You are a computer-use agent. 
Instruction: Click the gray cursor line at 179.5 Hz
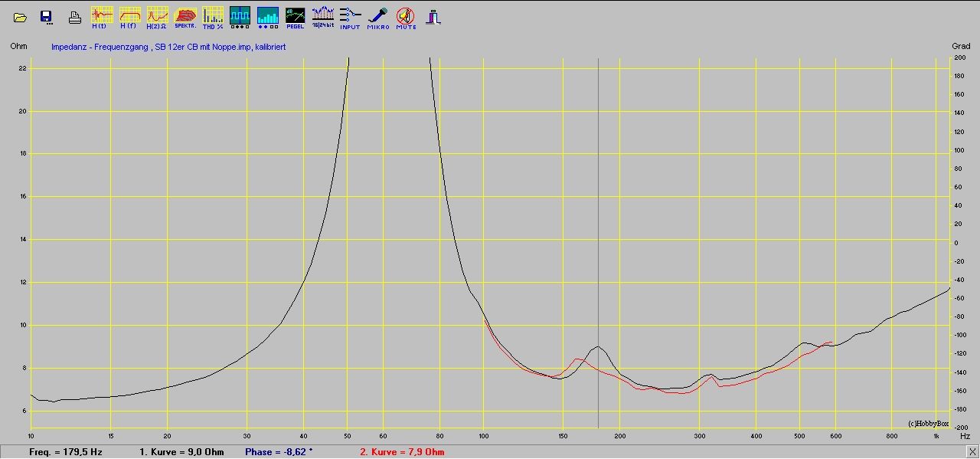click(x=598, y=230)
